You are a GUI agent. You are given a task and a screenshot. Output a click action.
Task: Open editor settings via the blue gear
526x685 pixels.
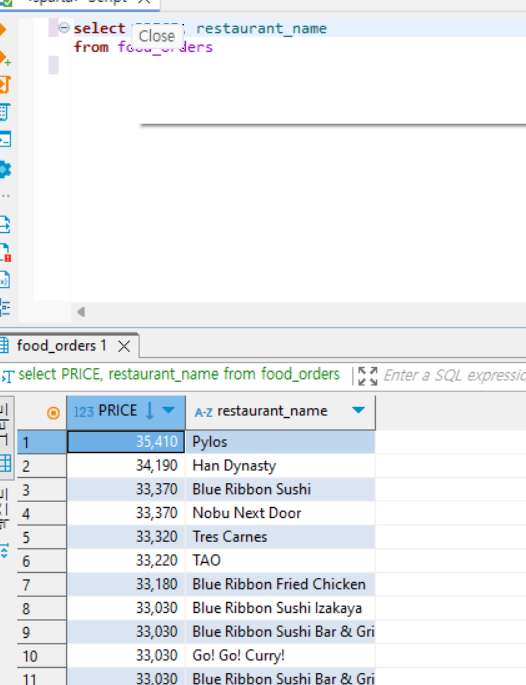[5, 170]
